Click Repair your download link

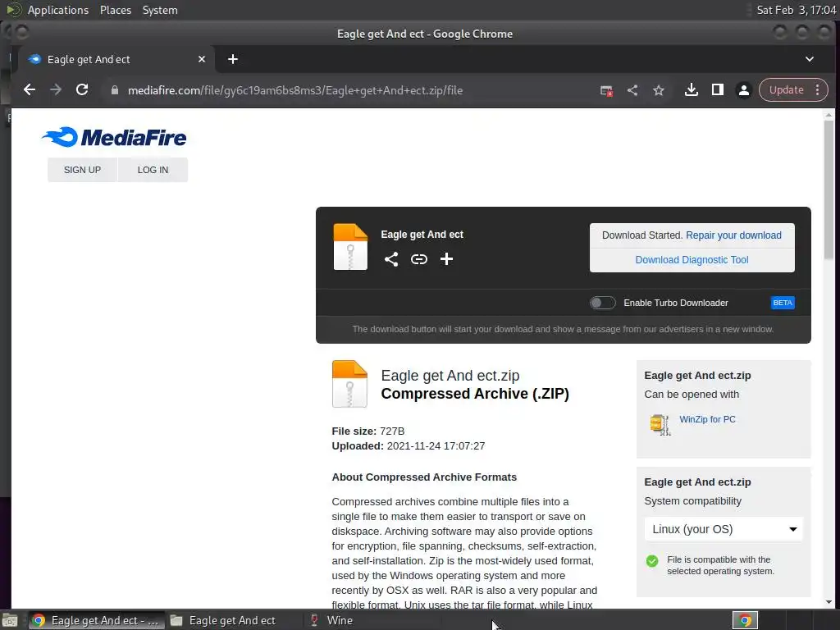[x=733, y=235]
